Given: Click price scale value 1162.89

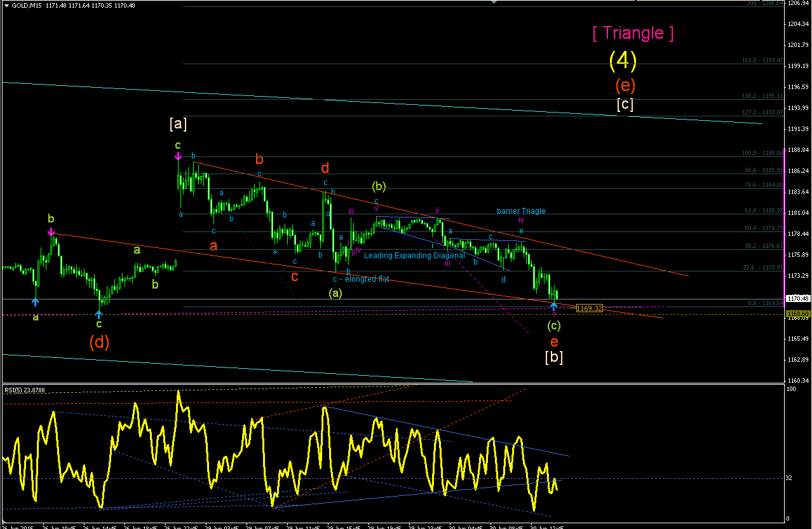Looking at the screenshot, I should pos(798,360).
